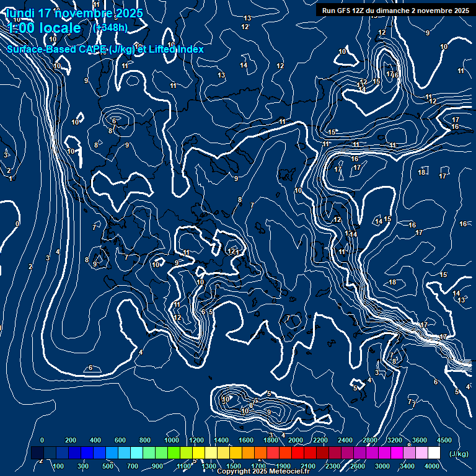Click the legend value '700'
Viewport: 476px width, 476px height.
133,466
